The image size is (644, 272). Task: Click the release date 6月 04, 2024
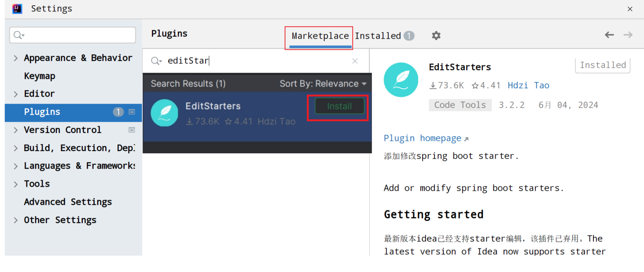568,105
